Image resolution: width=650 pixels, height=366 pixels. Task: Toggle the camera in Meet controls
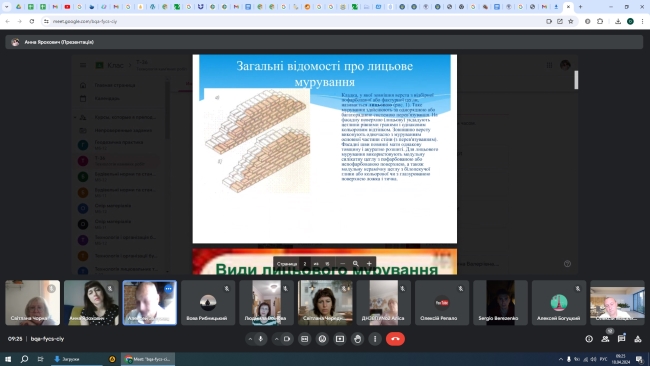coord(287,339)
